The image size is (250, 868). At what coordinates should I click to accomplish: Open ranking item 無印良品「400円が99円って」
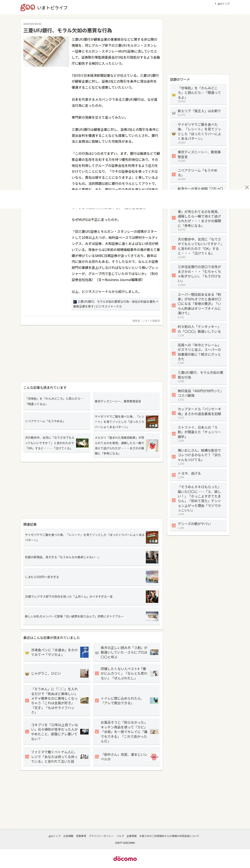click(198, 395)
